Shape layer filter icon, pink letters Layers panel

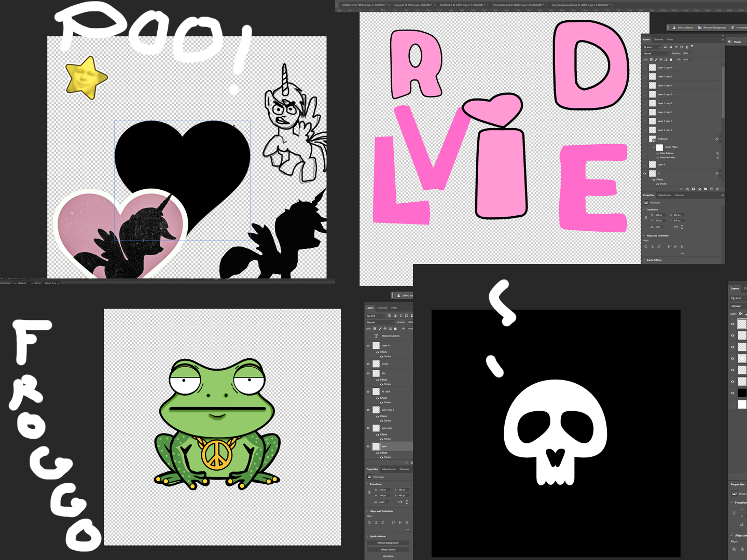[x=682, y=47]
